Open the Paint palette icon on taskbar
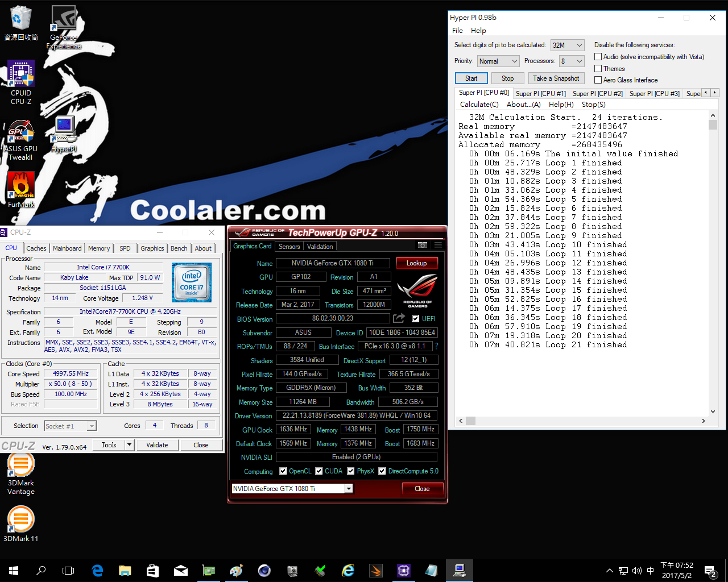 [x=237, y=571]
